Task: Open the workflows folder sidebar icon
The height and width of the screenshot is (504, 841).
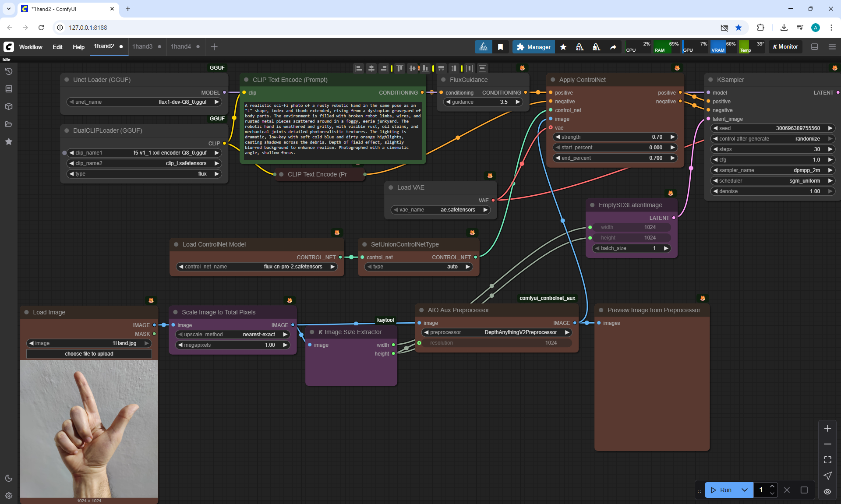Action: click(x=9, y=124)
